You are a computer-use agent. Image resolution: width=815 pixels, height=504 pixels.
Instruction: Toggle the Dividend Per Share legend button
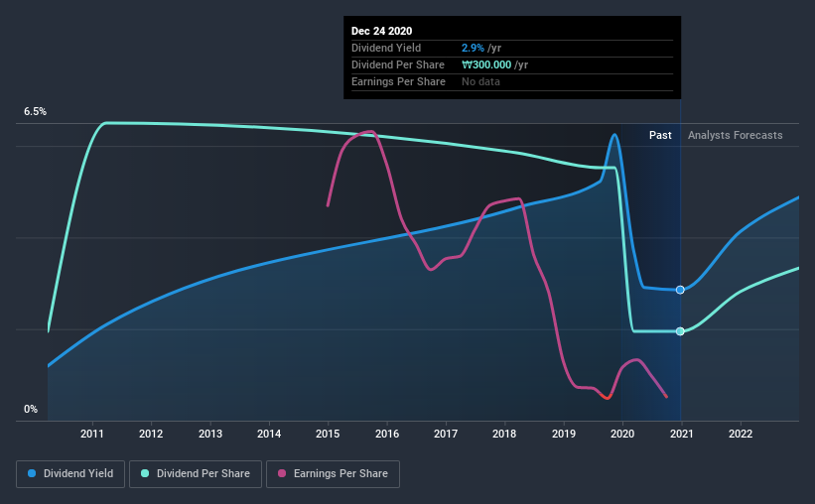click(196, 474)
